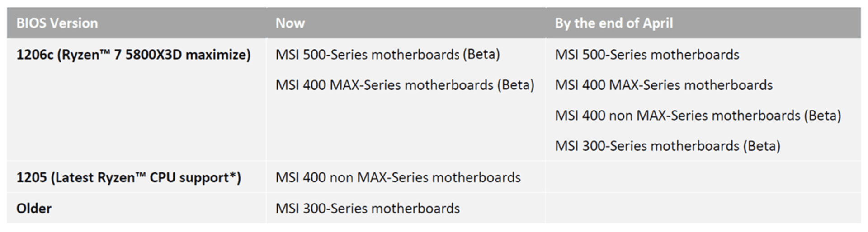Image resolution: width=868 pixels, height=232 pixels.
Task: Click the Older row label
Action: [x=34, y=209]
